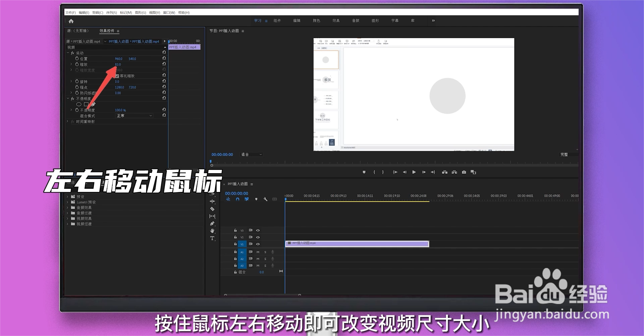This screenshot has width=644, height=336.
Task: Click the comparison view icon
Action: (473, 172)
